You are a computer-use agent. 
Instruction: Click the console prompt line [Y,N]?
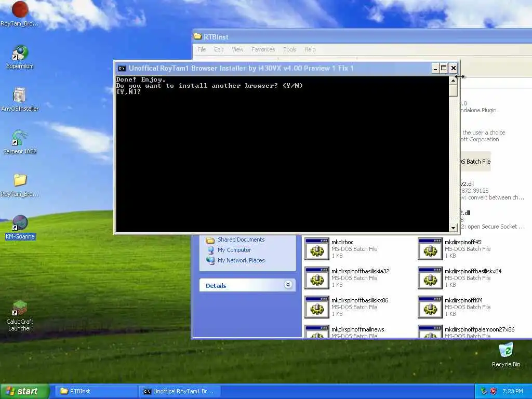point(129,92)
